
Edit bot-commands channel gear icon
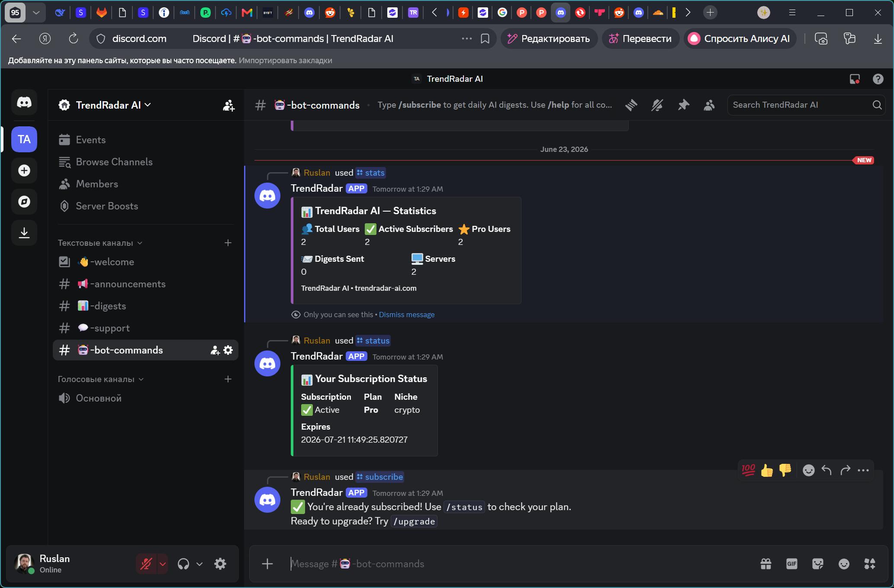pos(228,350)
